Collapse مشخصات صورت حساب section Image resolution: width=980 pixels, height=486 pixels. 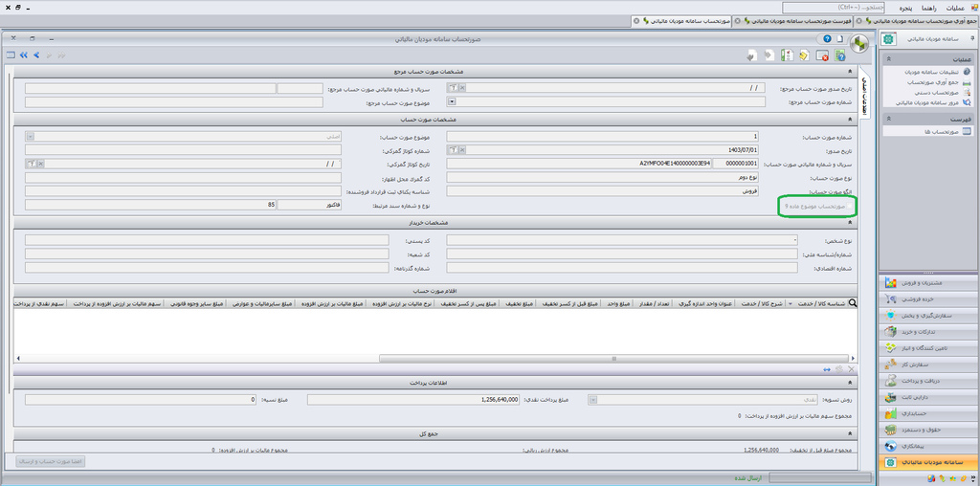pyautogui.click(x=850, y=120)
